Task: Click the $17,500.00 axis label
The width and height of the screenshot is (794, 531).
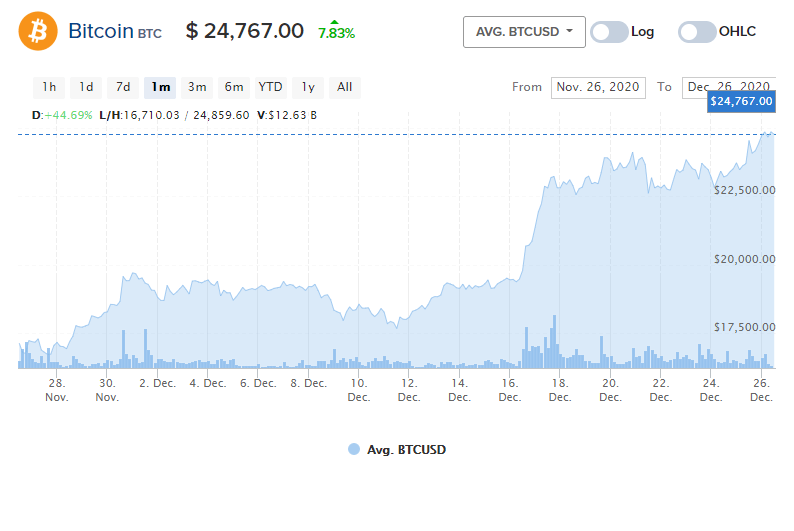Action: click(x=744, y=328)
